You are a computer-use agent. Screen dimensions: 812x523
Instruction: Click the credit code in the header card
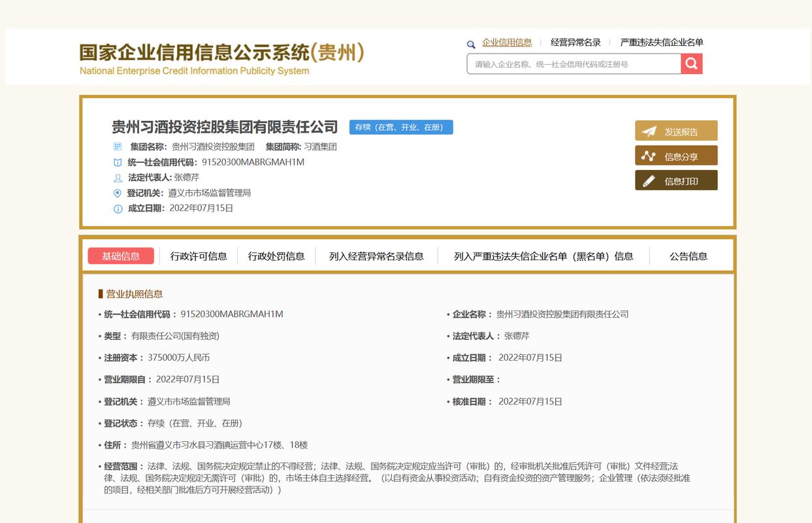pos(253,162)
